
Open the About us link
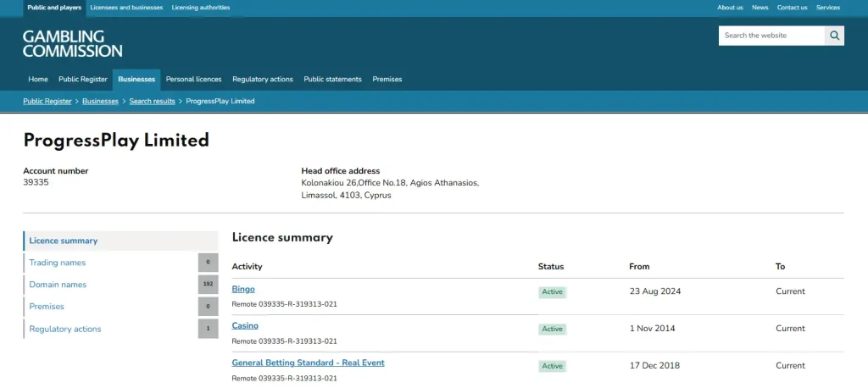click(730, 8)
